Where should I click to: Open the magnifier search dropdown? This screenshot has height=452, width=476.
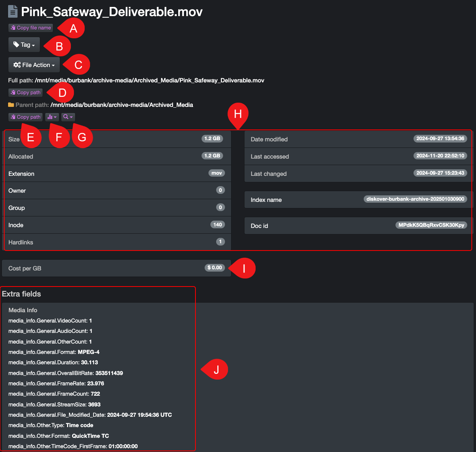pos(68,117)
